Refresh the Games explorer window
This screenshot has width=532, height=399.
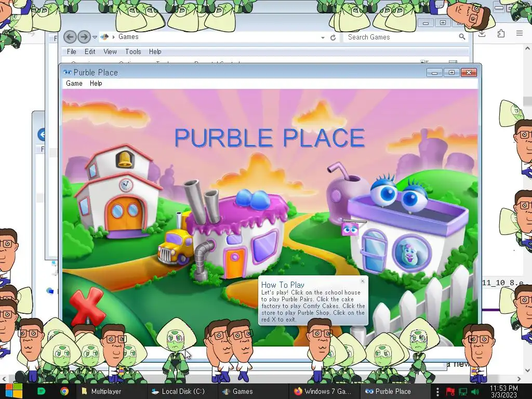tap(333, 37)
